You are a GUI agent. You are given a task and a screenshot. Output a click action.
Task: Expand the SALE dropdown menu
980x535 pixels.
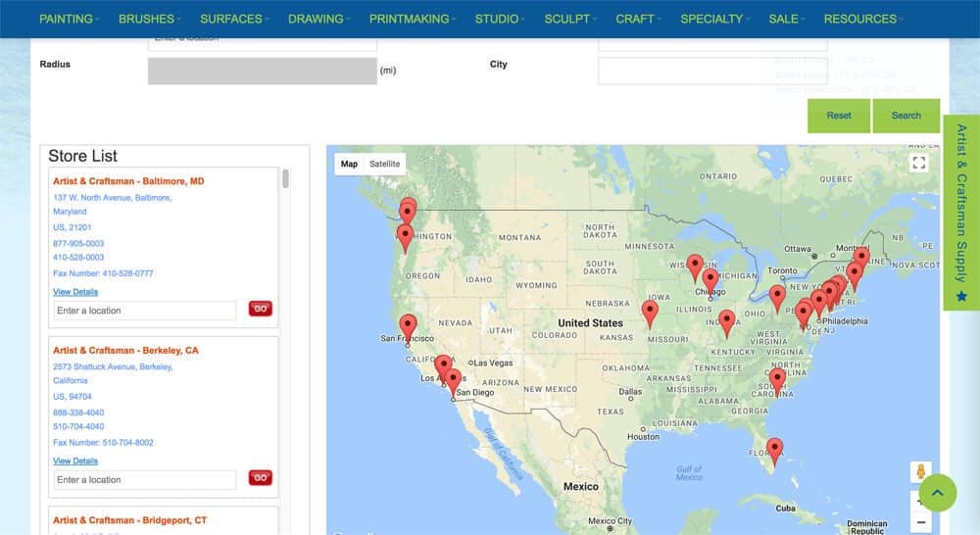(786, 19)
